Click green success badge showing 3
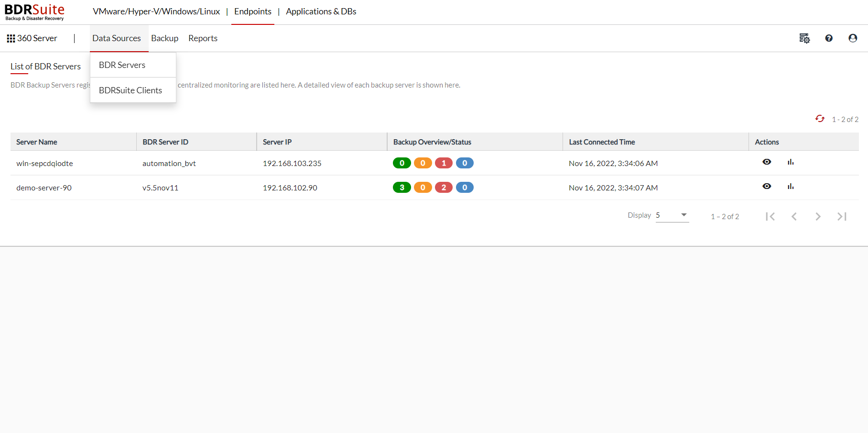Image resolution: width=868 pixels, height=433 pixels. coord(402,188)
